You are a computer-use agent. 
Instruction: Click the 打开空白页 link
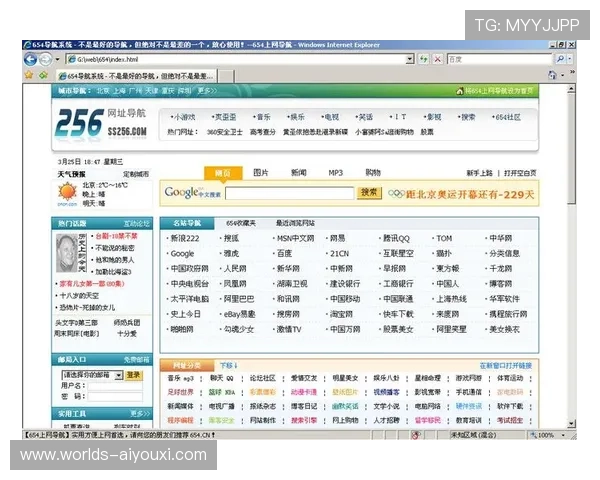click(x=520, y=173)
